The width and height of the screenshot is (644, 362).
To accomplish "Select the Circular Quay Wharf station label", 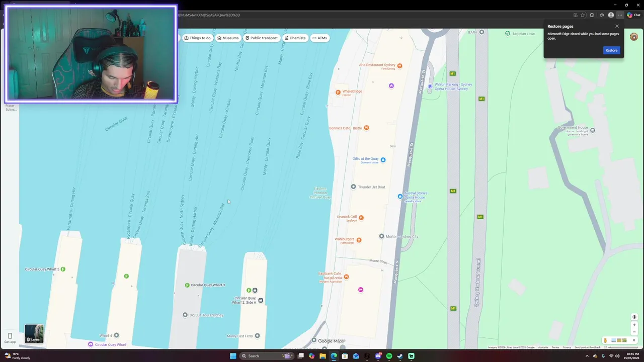I will (x=111, y=344).
